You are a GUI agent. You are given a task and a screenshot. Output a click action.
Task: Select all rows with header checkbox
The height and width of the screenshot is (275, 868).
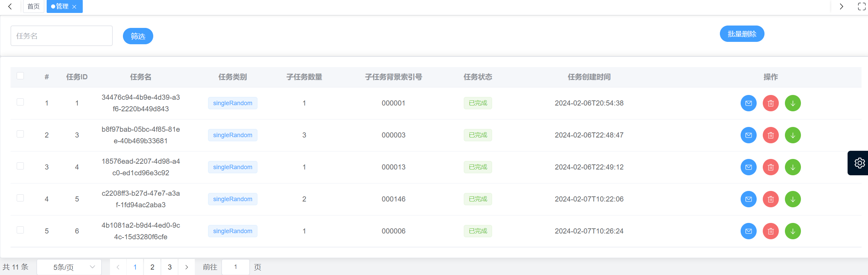20,76
